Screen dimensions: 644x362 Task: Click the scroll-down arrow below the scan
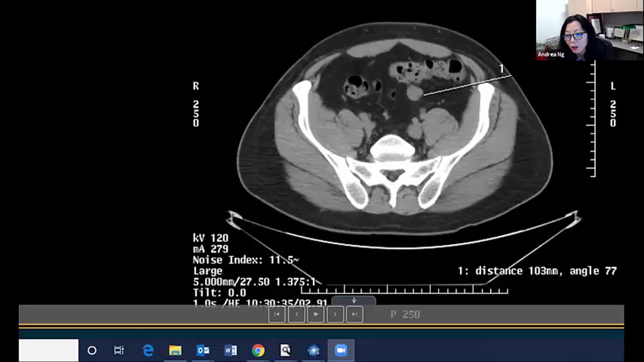[353, 301]
